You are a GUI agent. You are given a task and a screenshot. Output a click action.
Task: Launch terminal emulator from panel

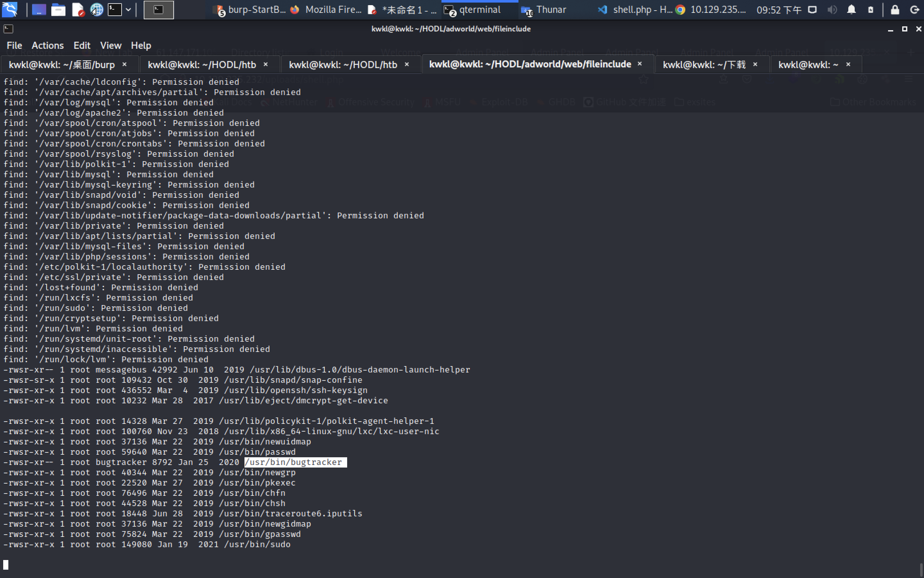point(115,10)
